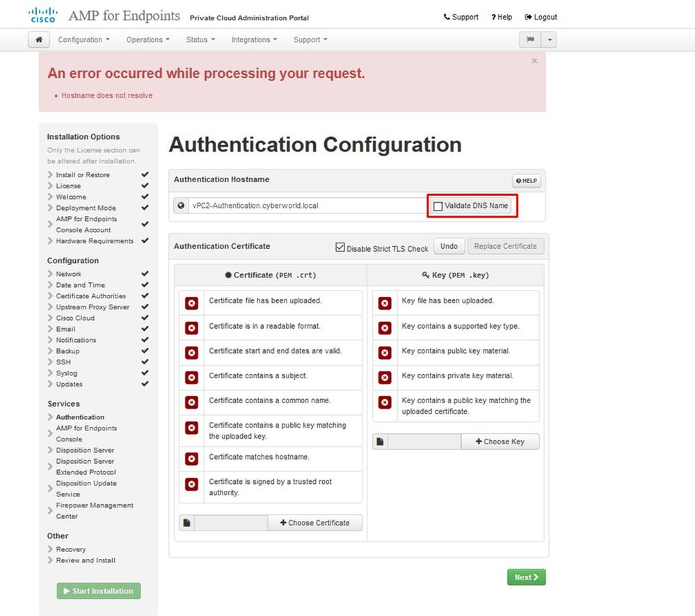Click red X beside 'Key contains private key material'
695x616 pixels.
coord(385,378)
